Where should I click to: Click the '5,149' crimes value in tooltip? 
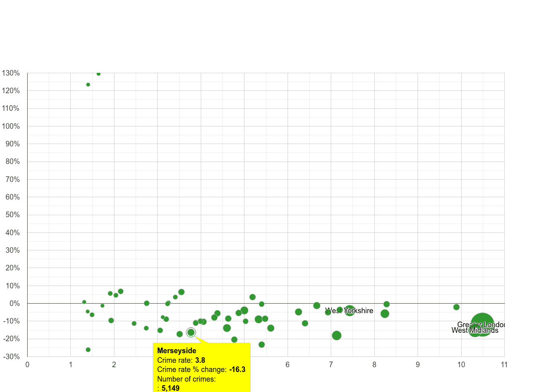point(171,388)
